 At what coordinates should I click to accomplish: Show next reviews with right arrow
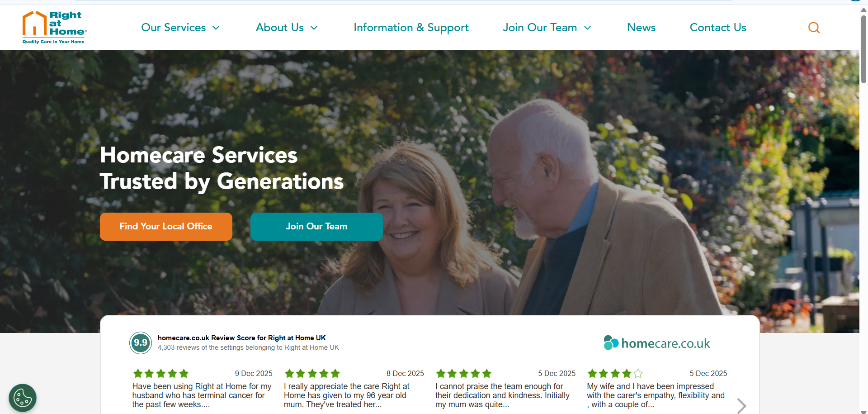point(741,406)
